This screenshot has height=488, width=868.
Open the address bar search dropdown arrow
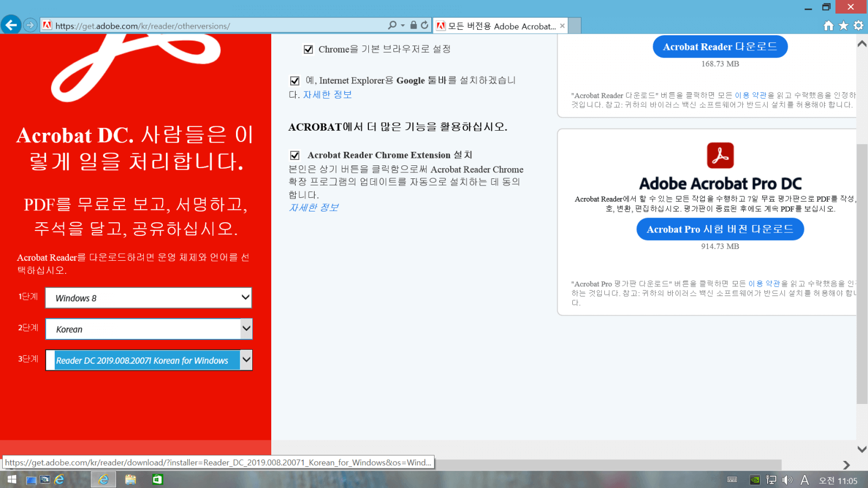coord(403,25)
